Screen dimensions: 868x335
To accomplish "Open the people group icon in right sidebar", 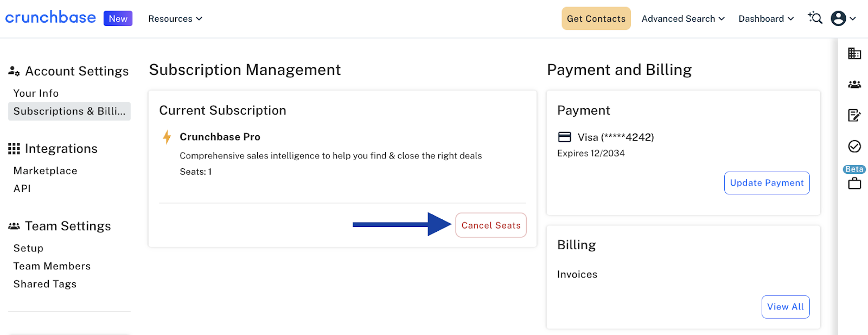I will (854, 84).
